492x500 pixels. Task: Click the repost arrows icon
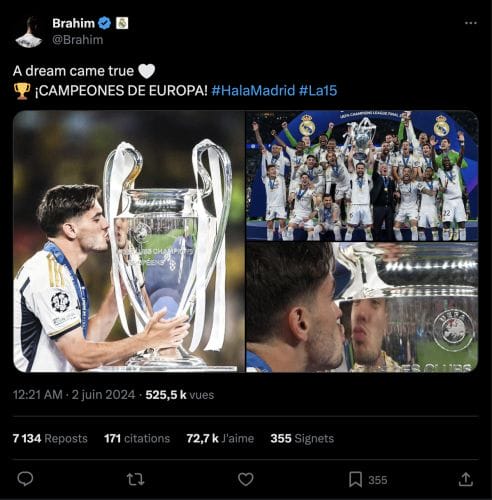pyautogui.click(x=135, y=479)
